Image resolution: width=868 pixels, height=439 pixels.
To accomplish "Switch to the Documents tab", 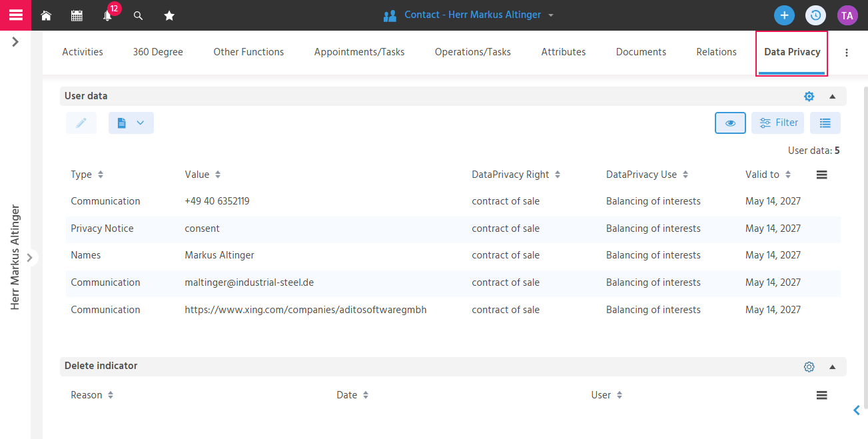I will 641,52.
